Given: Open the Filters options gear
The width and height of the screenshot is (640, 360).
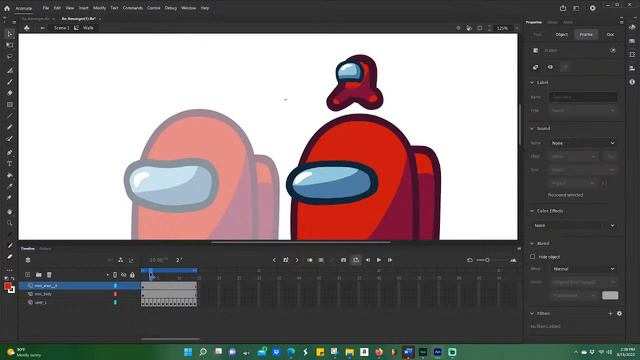Looking at the screenshot, I should [x=619, y=313].
